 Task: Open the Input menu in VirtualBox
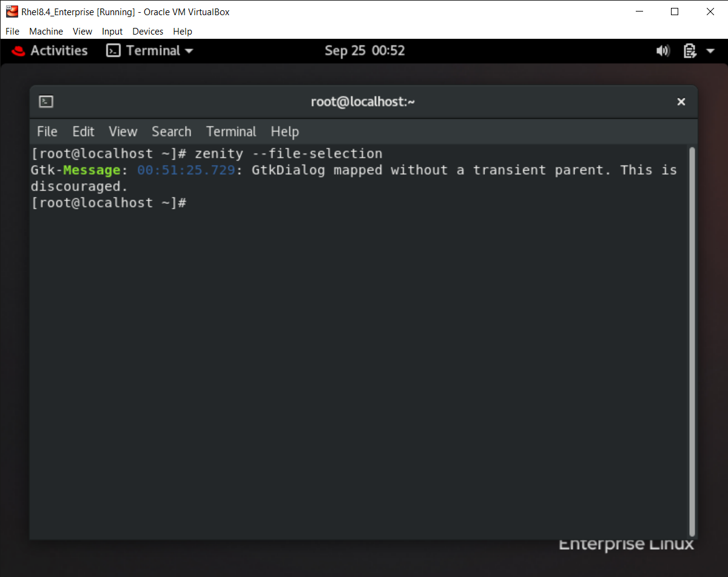click(x=112, y=32)
